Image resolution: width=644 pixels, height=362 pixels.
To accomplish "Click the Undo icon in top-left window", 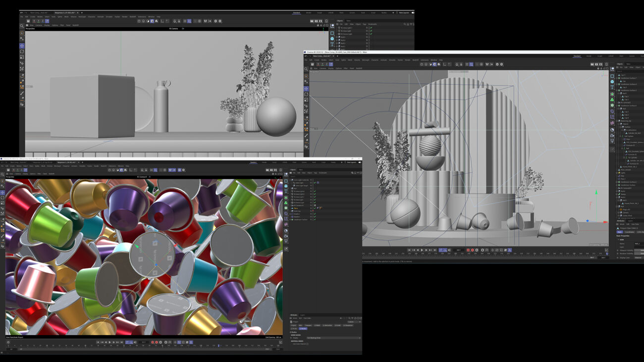I will click(21, 13).
